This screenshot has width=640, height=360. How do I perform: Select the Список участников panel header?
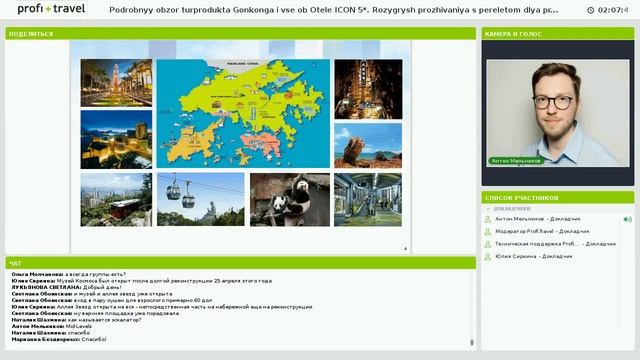pyautogui.click(x=558, y=198)
